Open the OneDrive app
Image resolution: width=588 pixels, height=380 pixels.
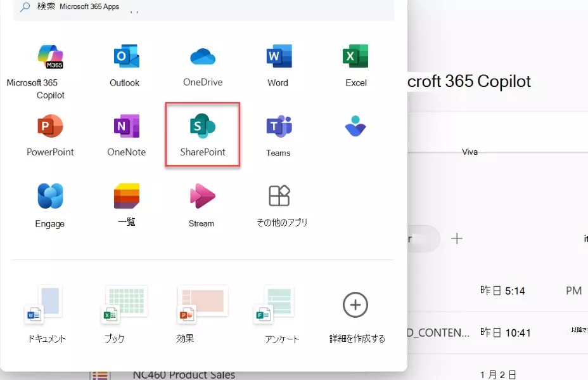(203, 56)
